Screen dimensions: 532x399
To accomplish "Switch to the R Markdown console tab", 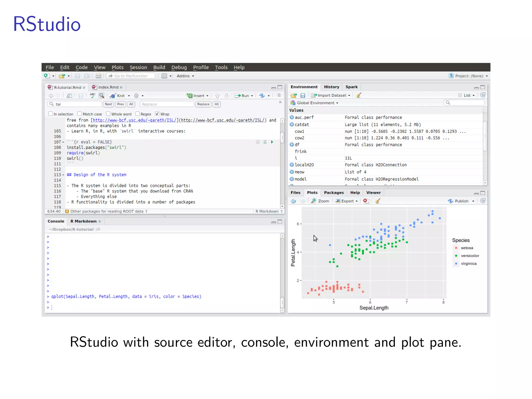I will (83, 221).
